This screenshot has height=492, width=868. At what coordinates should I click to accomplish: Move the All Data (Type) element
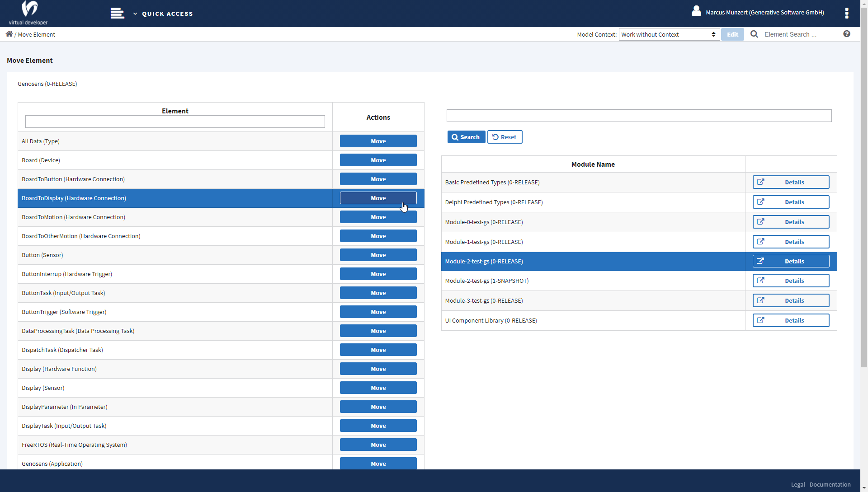tap(378, 141)
